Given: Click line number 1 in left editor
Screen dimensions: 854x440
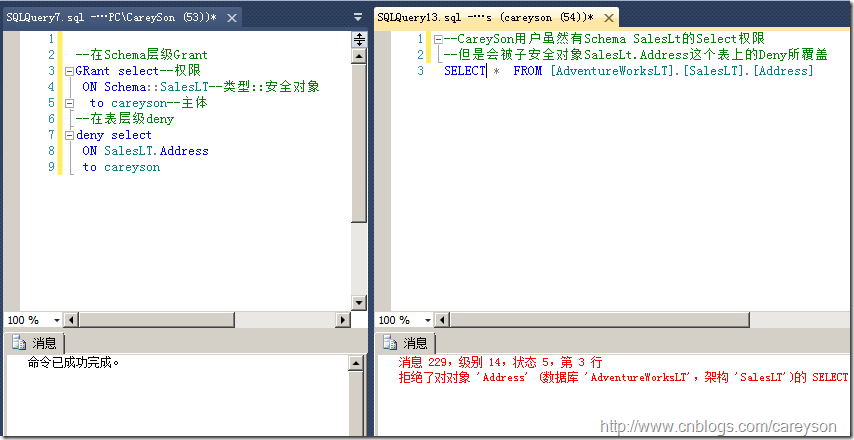Looking at the screenshot, I should tap(51, 39).
